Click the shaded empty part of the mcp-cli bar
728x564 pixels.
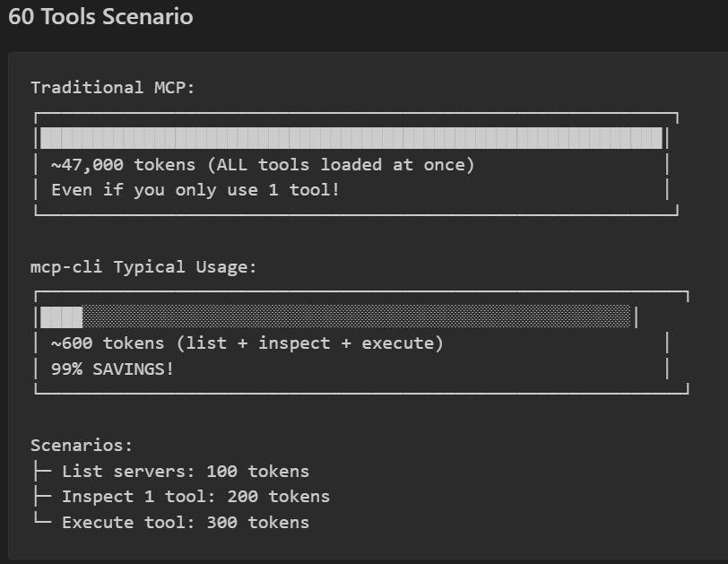click(x=357, y=317)
